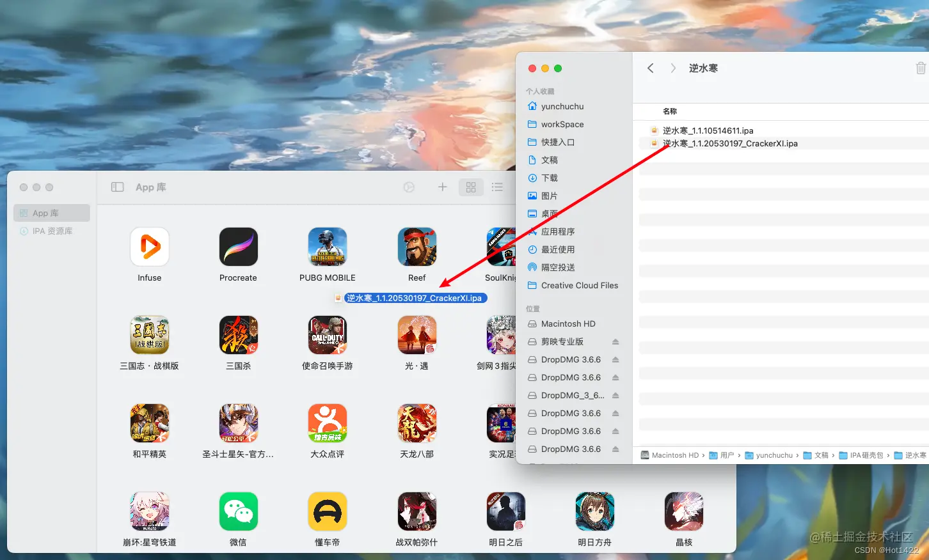Select the 明日之后 app icon
Screen dimensions: 929x560
[506, 511]
